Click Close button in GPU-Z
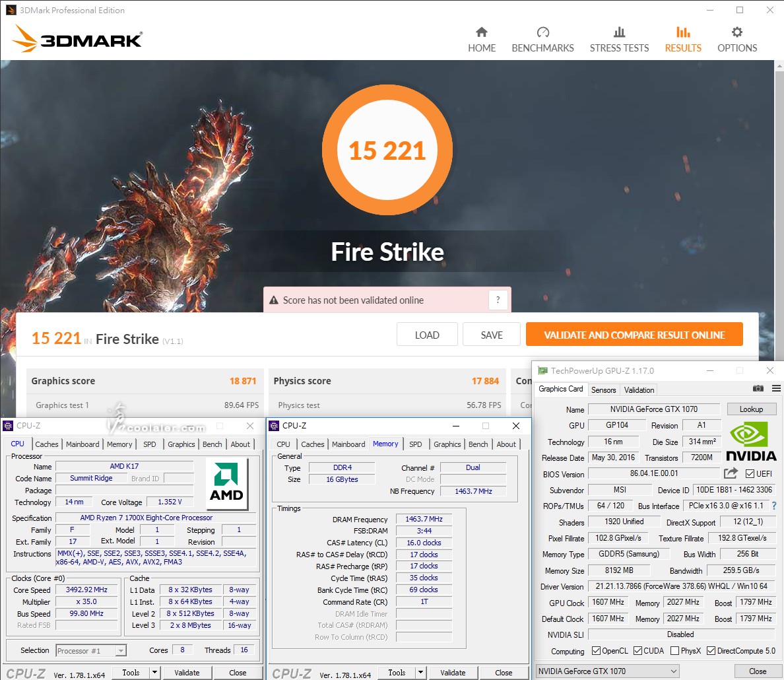 [x=758, y=671]
